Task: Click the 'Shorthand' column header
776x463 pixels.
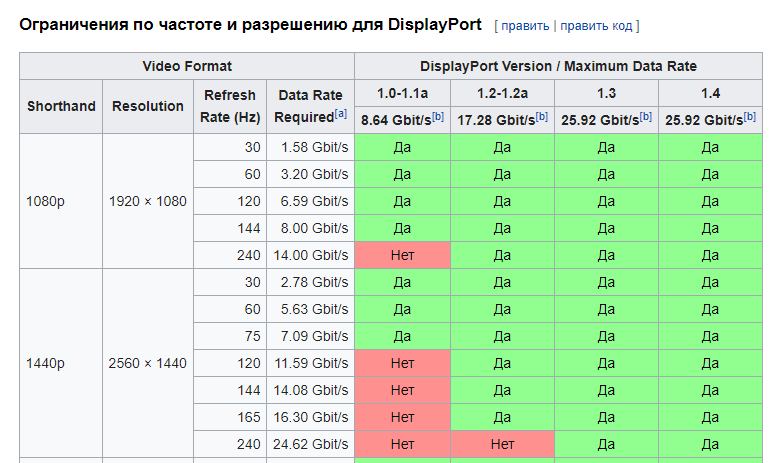Action: (x=61, y=106)
